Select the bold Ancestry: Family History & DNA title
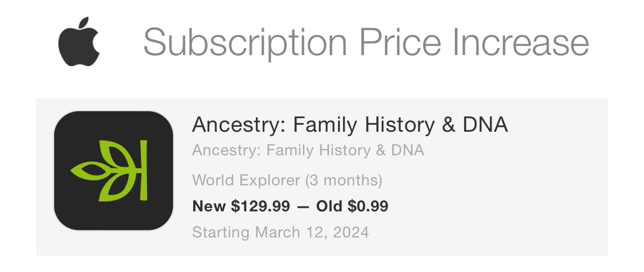This screenshot has height=272, width=644. coord(350,125)
